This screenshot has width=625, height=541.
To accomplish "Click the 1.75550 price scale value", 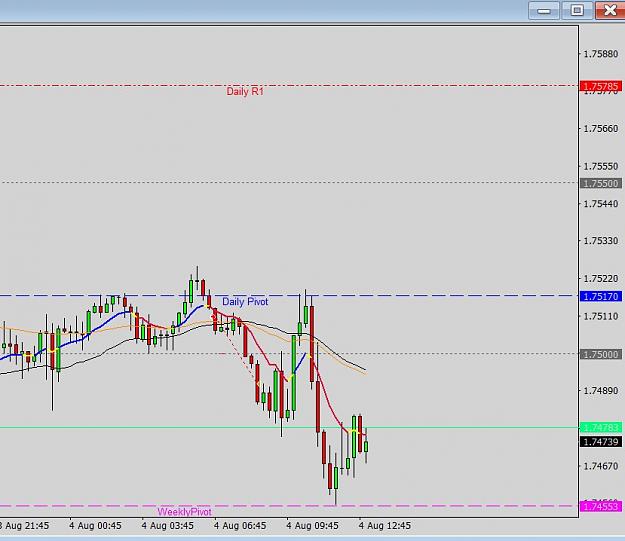I will (x=601, y=166).
